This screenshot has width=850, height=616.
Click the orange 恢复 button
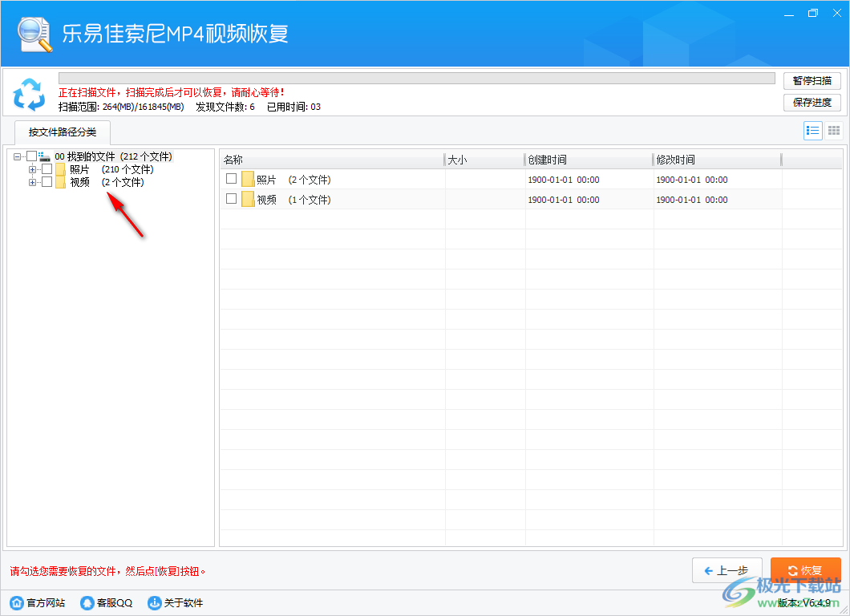pos(806,570)
